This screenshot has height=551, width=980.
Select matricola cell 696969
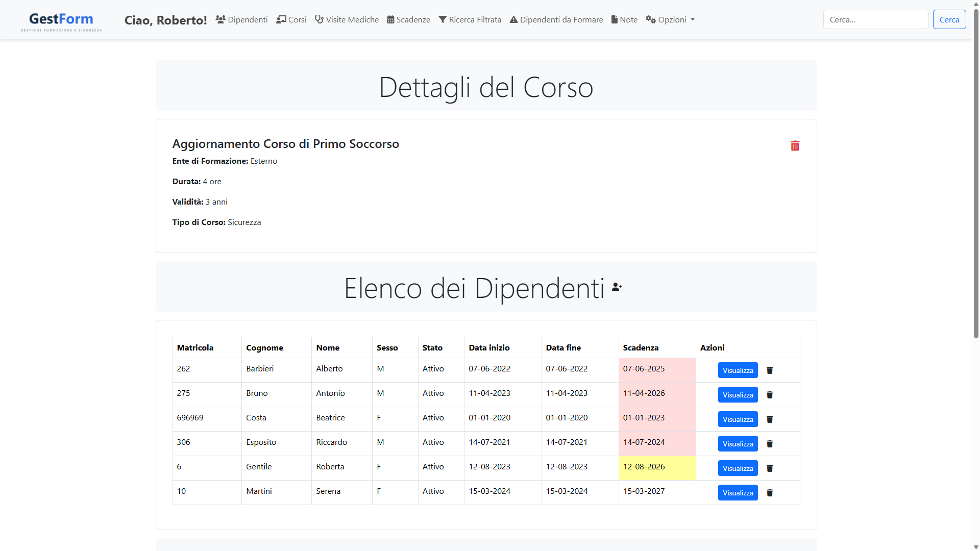tap(207, 419)
